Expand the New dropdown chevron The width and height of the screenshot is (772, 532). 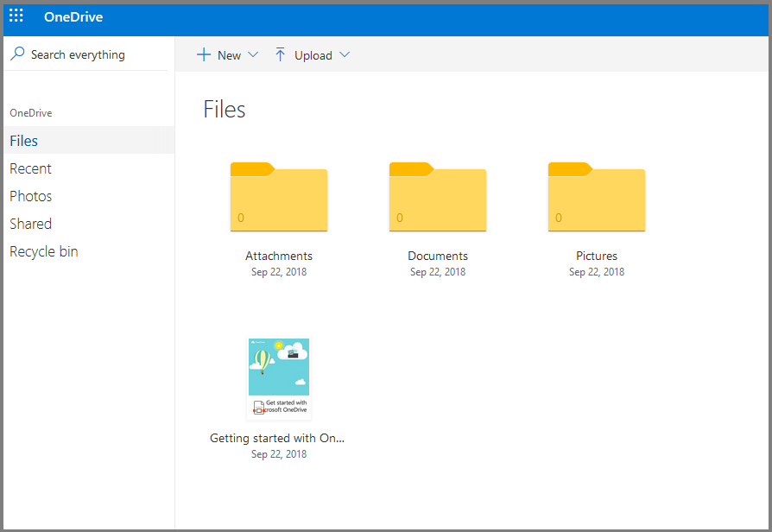pyautogui.click(x=253, y=54)
